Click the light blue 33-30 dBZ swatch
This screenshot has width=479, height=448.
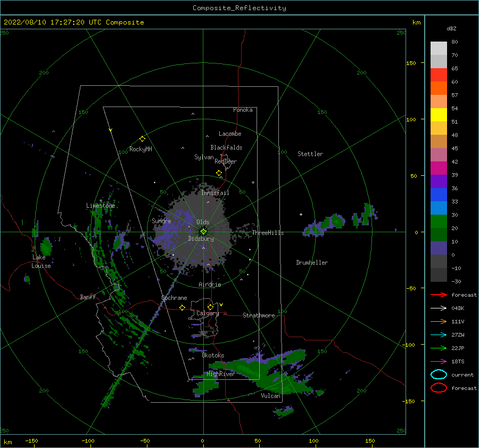[439, 208]
